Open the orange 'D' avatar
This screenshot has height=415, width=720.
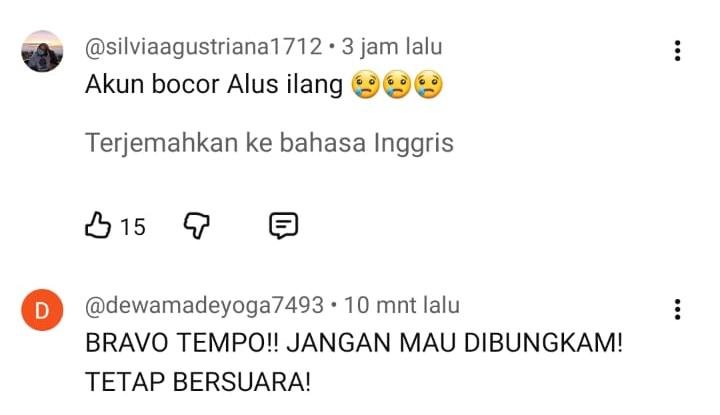[42, 310]
